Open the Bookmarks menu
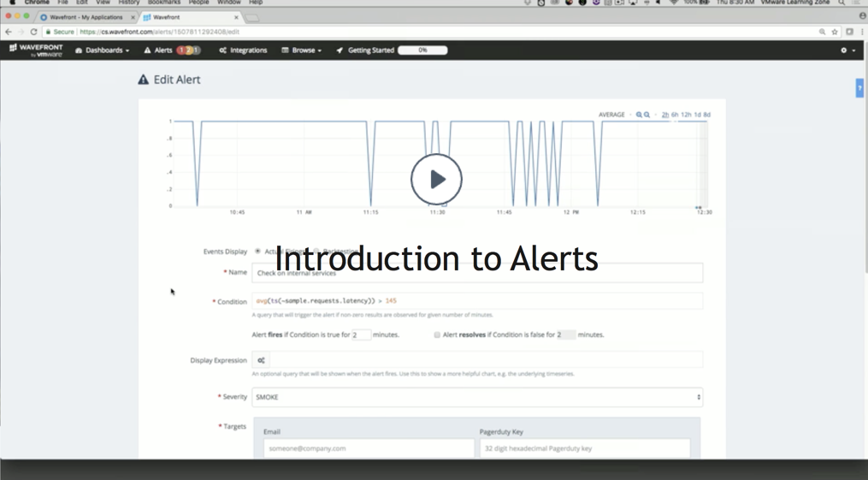Screen dimensions: 868x480 point(164,3)
